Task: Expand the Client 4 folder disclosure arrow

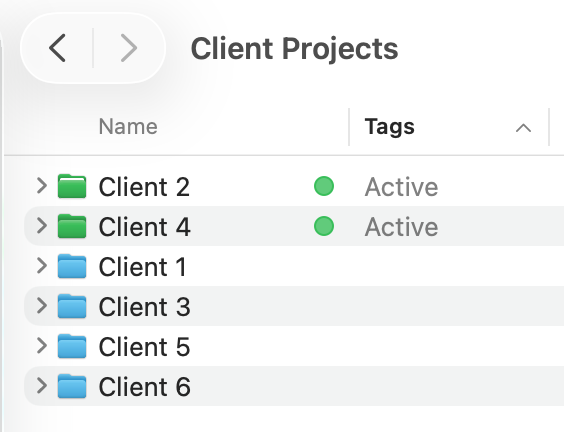Action: (x=42, y=226)
